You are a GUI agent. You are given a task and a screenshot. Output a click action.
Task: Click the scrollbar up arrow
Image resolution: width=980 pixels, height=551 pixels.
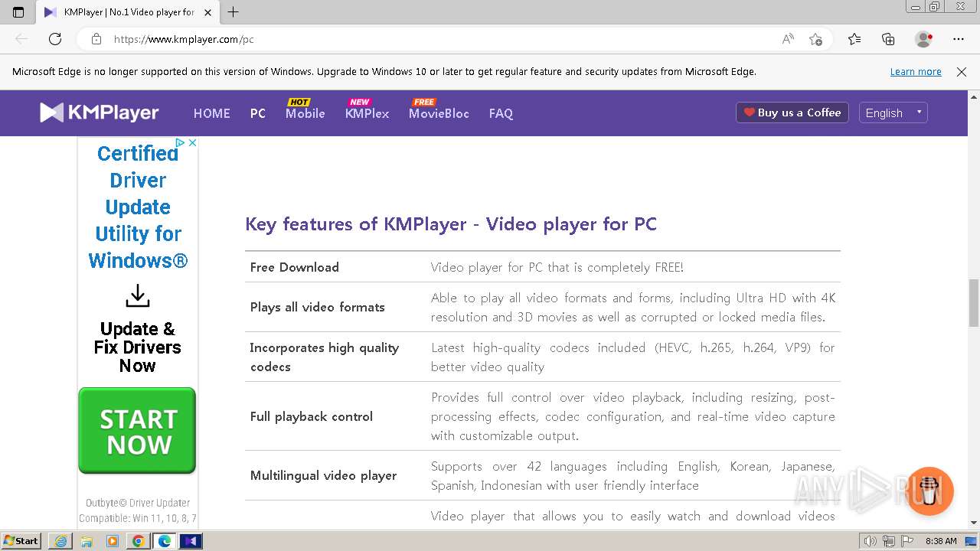(974, 97)
